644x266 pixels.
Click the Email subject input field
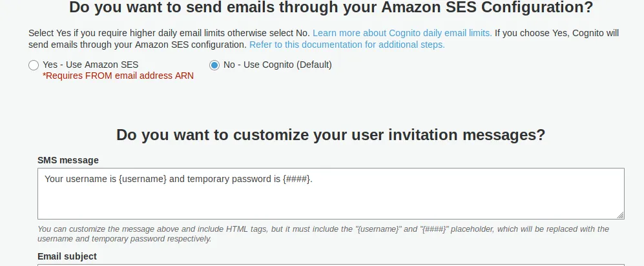point(331,265)
